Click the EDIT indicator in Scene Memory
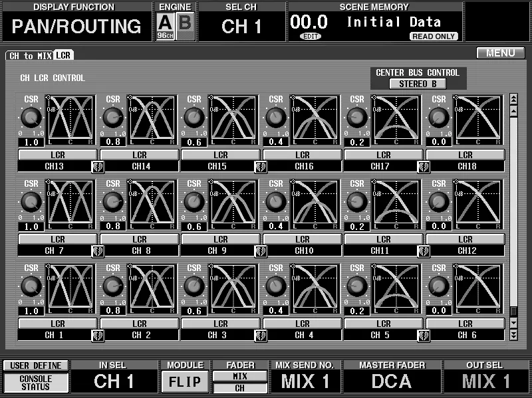This screenshot has height=398, width=532. tap(311, 37)
